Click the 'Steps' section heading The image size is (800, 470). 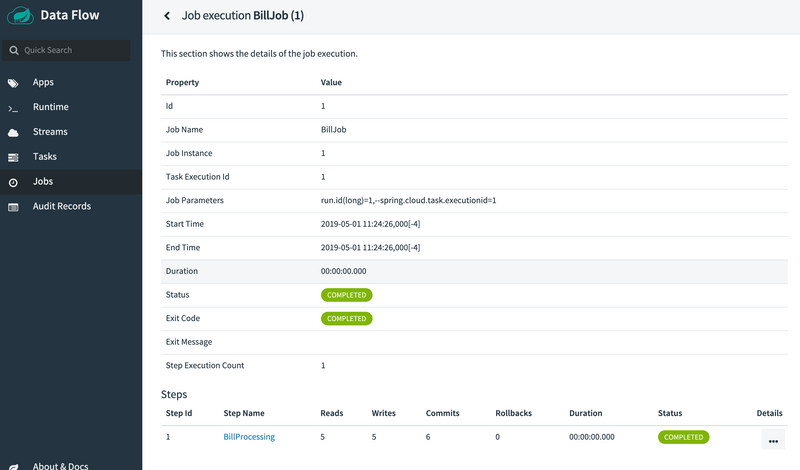(x=174, y=394)
